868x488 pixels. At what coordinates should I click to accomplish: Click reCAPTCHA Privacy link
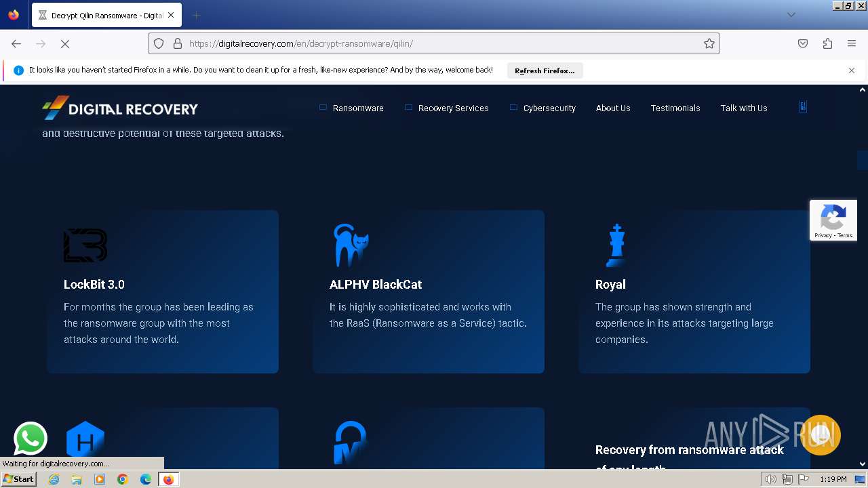(823, 235)
